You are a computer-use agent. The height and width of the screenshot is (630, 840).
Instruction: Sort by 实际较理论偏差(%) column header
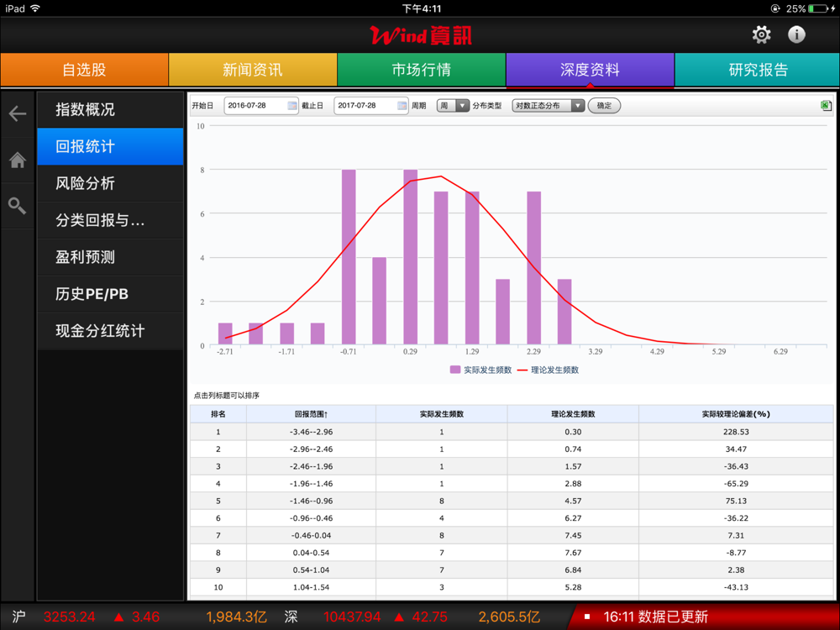(736, 414)
